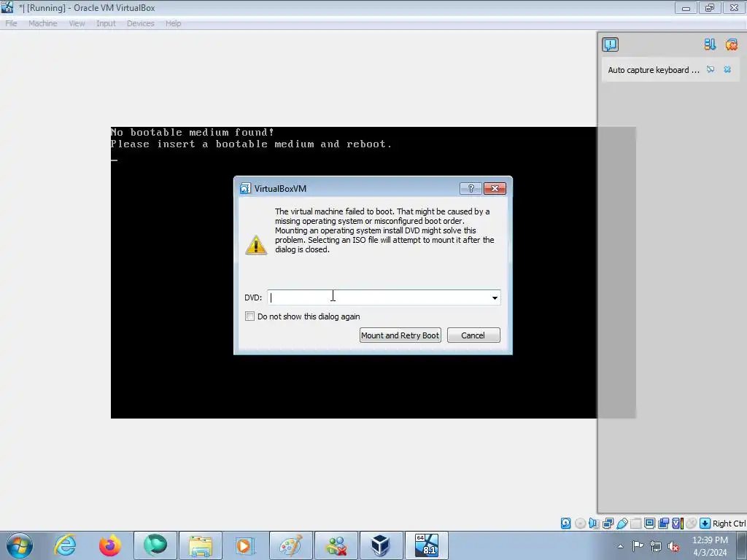Click the network status bar indicator

[608, 524]
